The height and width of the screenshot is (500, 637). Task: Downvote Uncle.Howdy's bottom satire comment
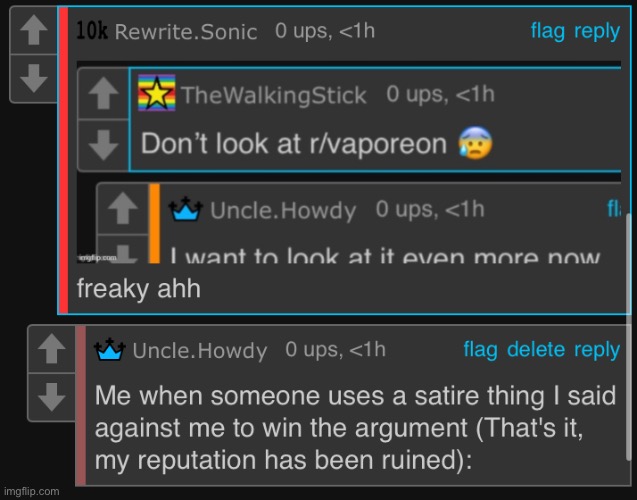52,397
